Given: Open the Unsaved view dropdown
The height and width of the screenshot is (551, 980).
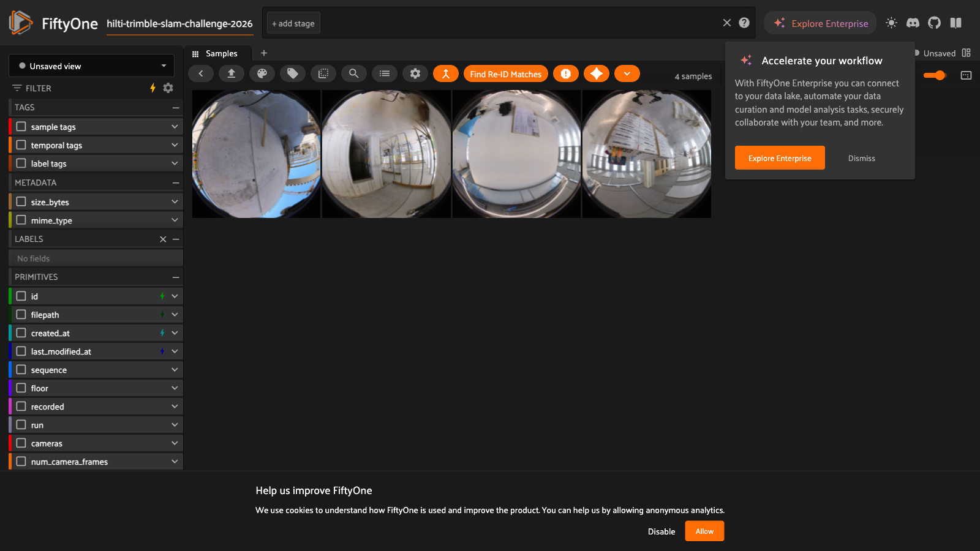Looking at the screenshot, I should pos(92,66).
